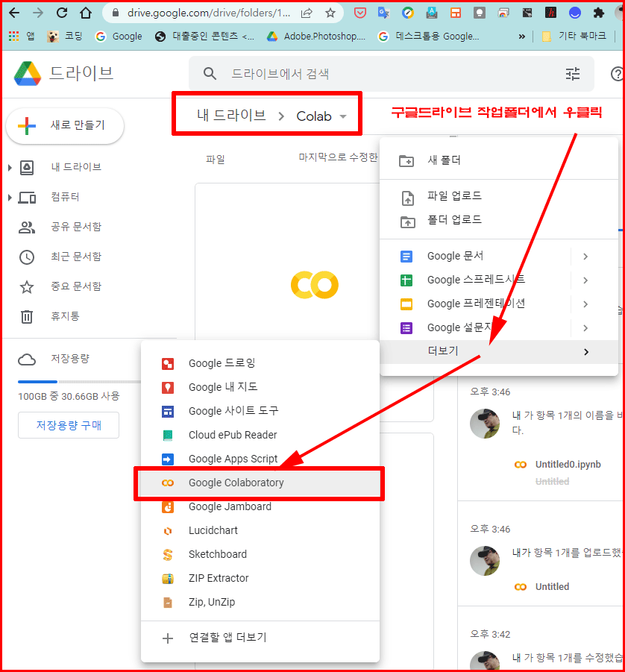Image resolution: width=625 pixels, height=672 pixels.
Task: Open the Adobe.Photoshop bookmark
Action: [316, 37]
